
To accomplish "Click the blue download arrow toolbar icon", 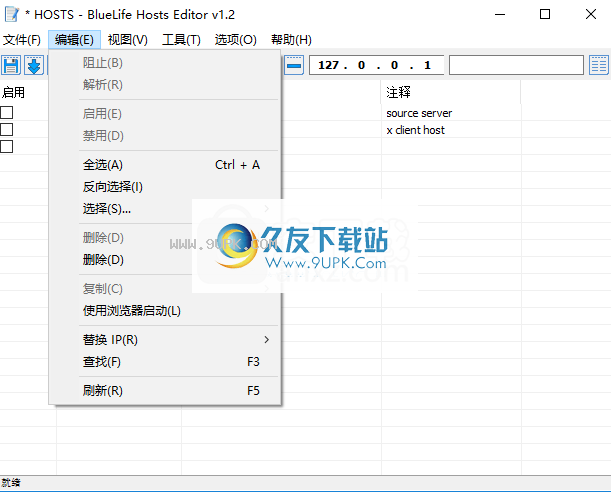I will [x=34, y=65].
